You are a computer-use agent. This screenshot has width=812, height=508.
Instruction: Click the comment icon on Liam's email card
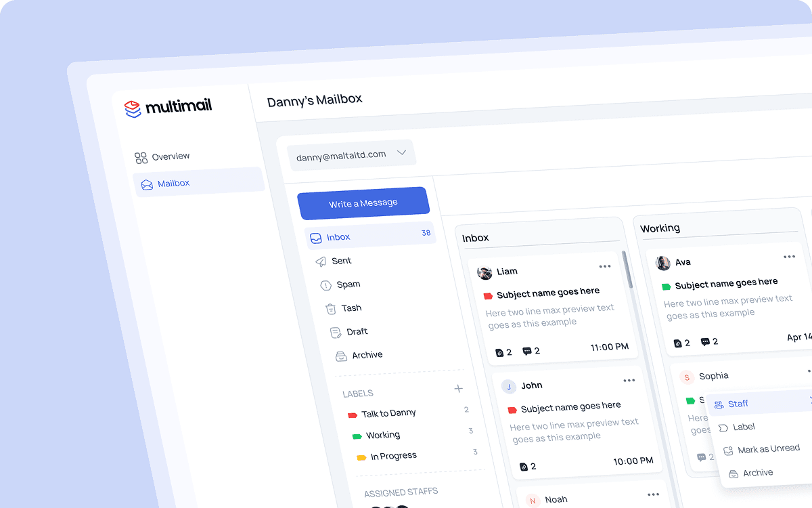point(526,351)
